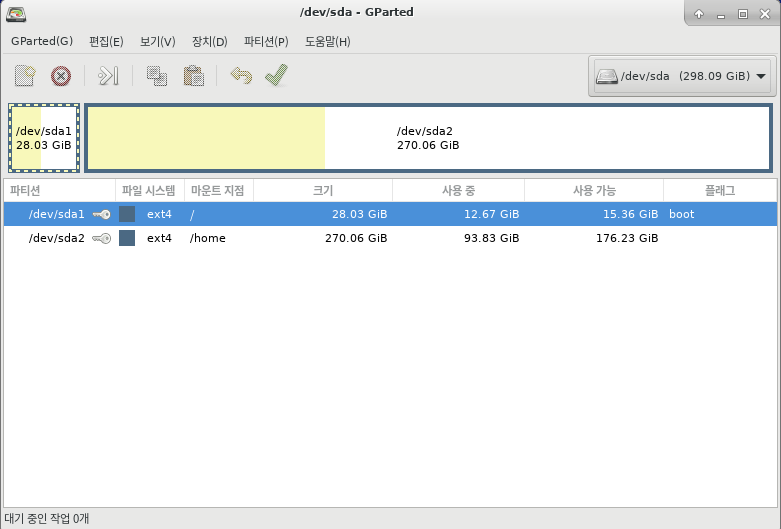781x529 pixels.
Task: Open the /dev/sda device selector dropdown
Action: tap(682, 76)
